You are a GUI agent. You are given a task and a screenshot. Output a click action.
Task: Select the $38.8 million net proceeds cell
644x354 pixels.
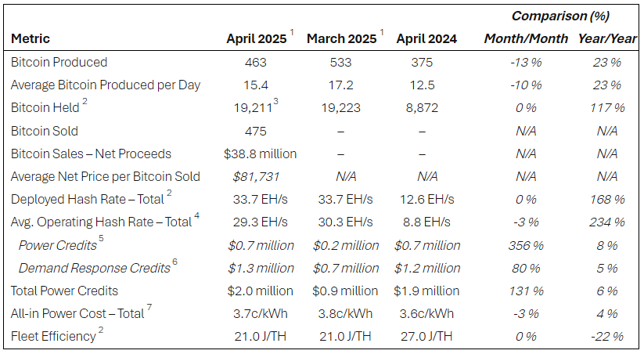(x=261, y=154)
